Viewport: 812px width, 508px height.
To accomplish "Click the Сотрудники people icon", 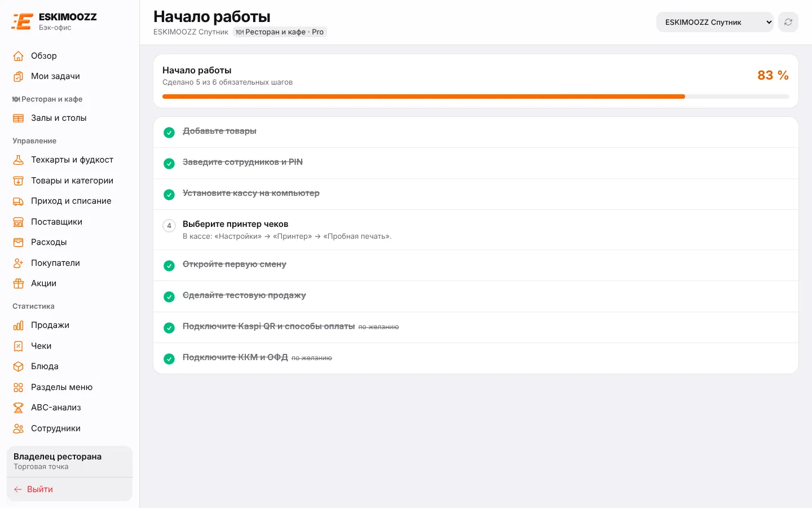I will pyautogui.click(x=19, y=428).
